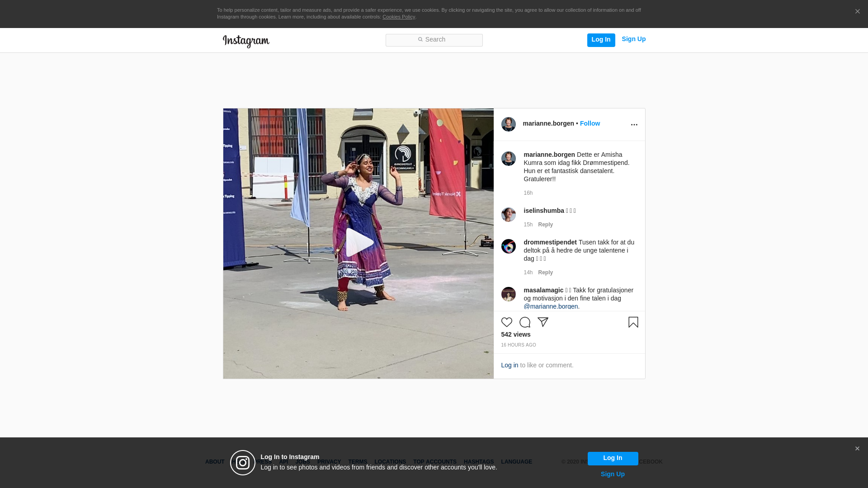Click the 15h comment timestamp

pos(528,225)
